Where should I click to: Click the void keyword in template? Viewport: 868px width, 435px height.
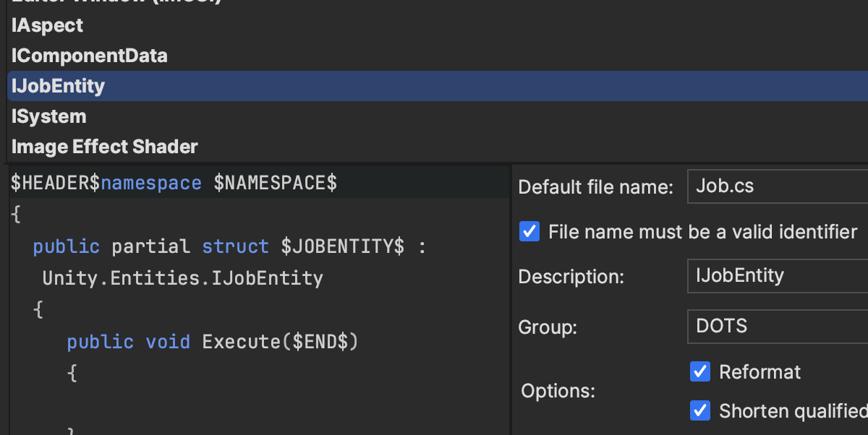[x=168, y=341]
